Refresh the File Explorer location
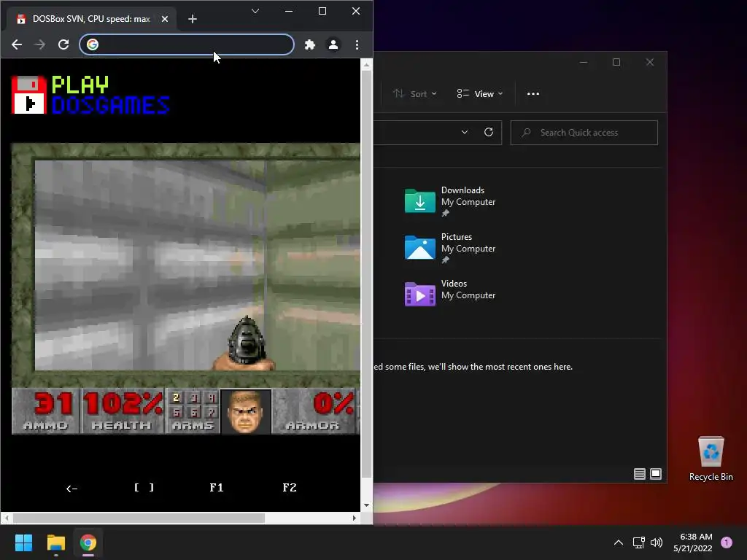The height and width of the screenshot is (560, 747). click(x=489, y=133)
